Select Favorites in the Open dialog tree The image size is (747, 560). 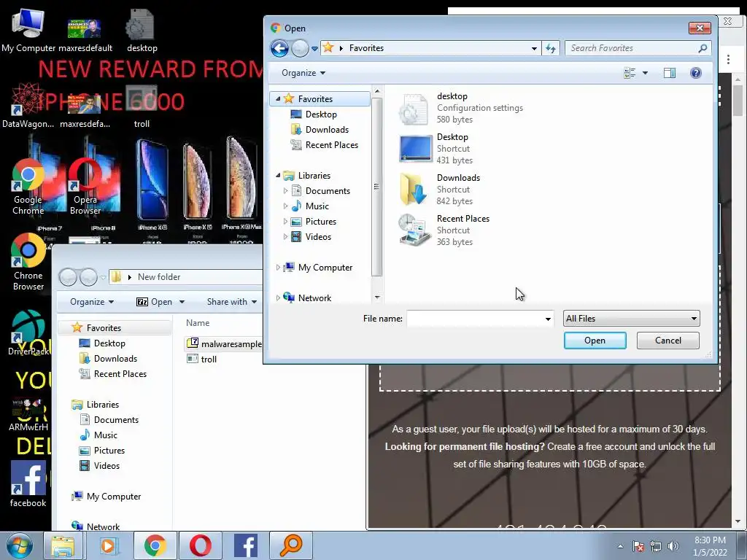click(x=315, y=98)
